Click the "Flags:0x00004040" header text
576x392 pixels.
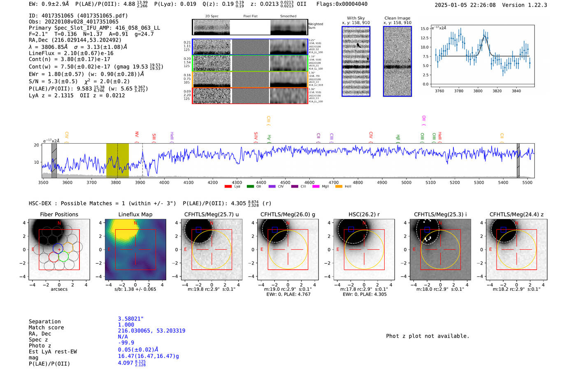(342, 4)
